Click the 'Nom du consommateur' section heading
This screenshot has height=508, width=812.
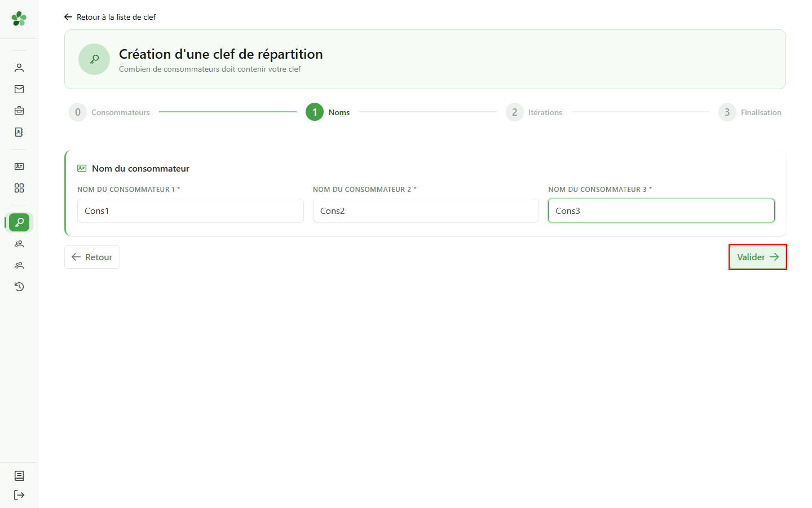click(x=140, y=168)
